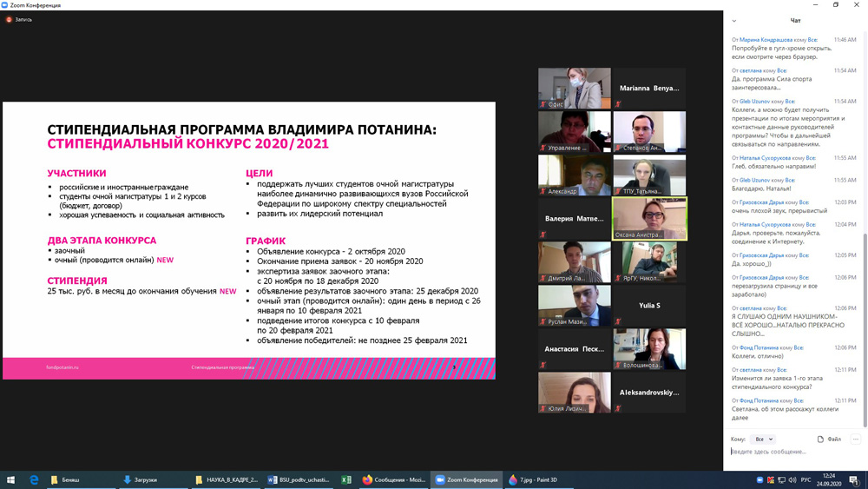Viewport: 868px width, 489px height.
Task: Open the speaker volume tray icon
Action: point(792,479)
